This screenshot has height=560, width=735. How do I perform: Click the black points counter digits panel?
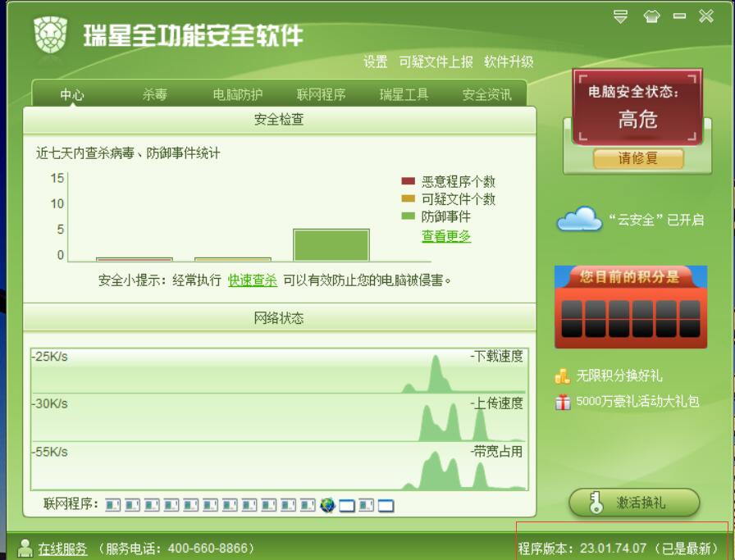tap(631, 319)
